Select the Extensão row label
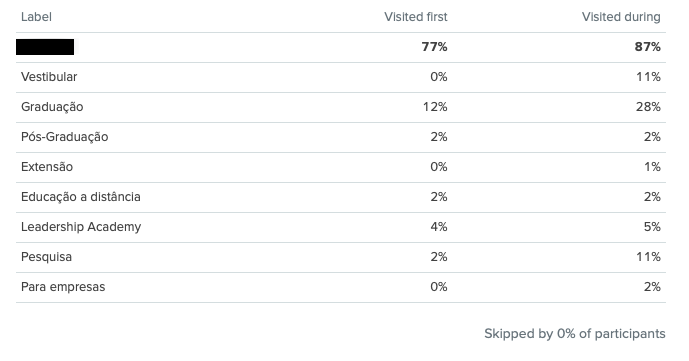Viewport: 689px width, 361px height. click(x=47, y=167)
